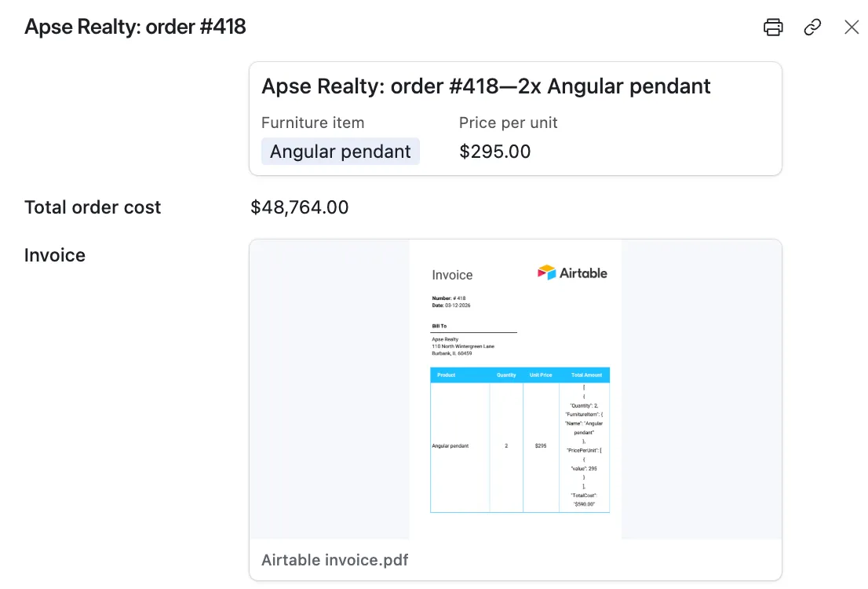868x589 pixels.
Task: Click the Airtable logo on the invoice
Action: (x=573, y=273)
